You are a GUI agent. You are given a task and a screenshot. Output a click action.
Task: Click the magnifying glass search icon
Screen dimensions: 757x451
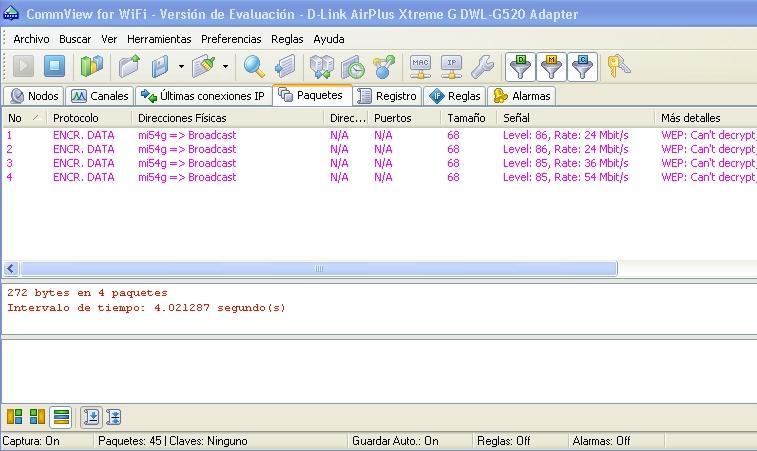coord(254,66)
